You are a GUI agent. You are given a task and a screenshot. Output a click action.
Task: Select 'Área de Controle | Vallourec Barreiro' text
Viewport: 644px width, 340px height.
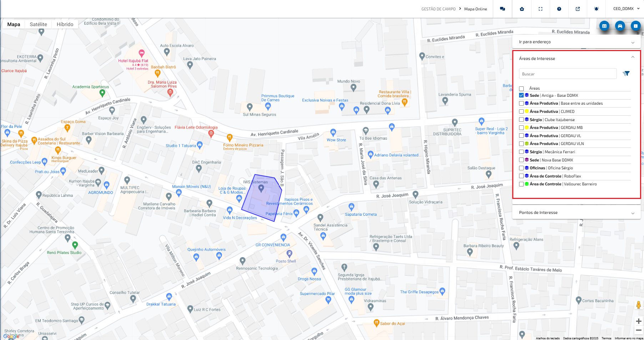pos(563,184)
